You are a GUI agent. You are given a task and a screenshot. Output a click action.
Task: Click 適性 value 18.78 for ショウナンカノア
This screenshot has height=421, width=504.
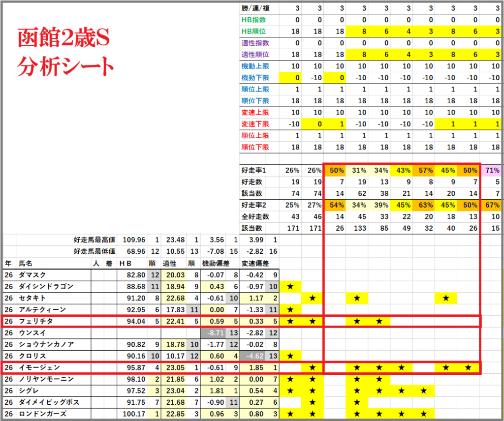click(x=176, y=344)
